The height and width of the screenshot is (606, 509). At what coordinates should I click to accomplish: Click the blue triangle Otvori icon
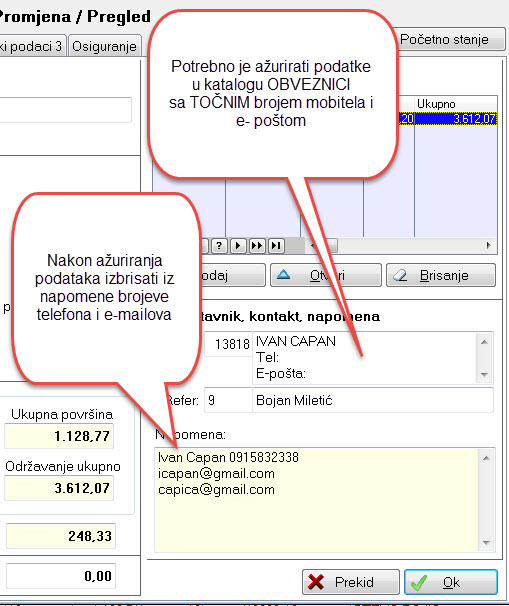pos(284,275)
